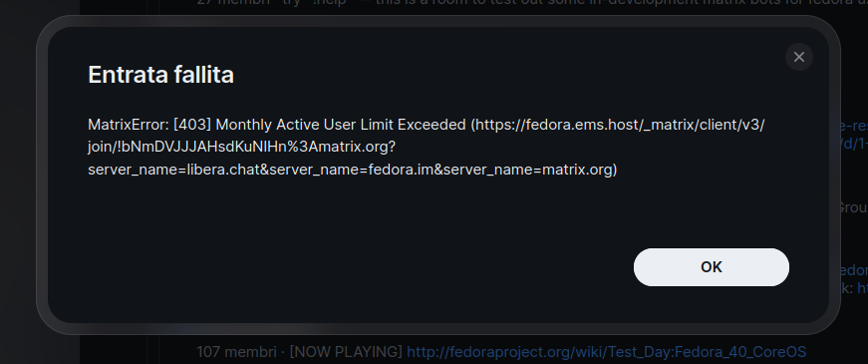Click the "MatrixError: [403]" text
The image size is (868, 364).
[149, 125]
